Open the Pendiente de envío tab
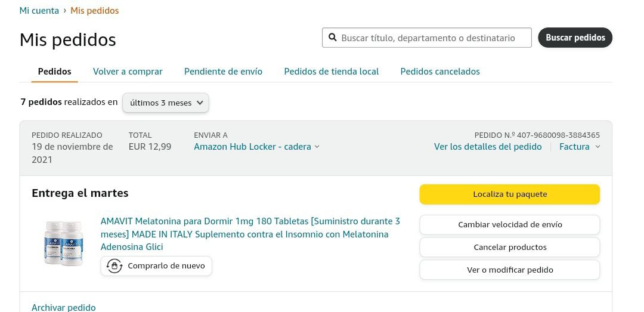Viewport: 644px width, 312px height. (223, 72)
